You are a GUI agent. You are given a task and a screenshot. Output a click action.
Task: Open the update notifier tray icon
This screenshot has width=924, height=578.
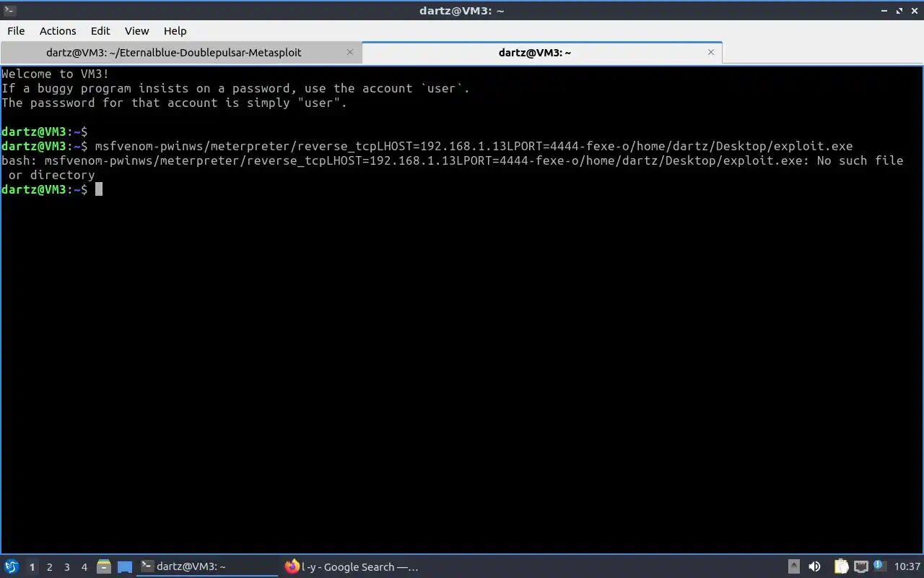pyautogui.click(x=879, y=566)
